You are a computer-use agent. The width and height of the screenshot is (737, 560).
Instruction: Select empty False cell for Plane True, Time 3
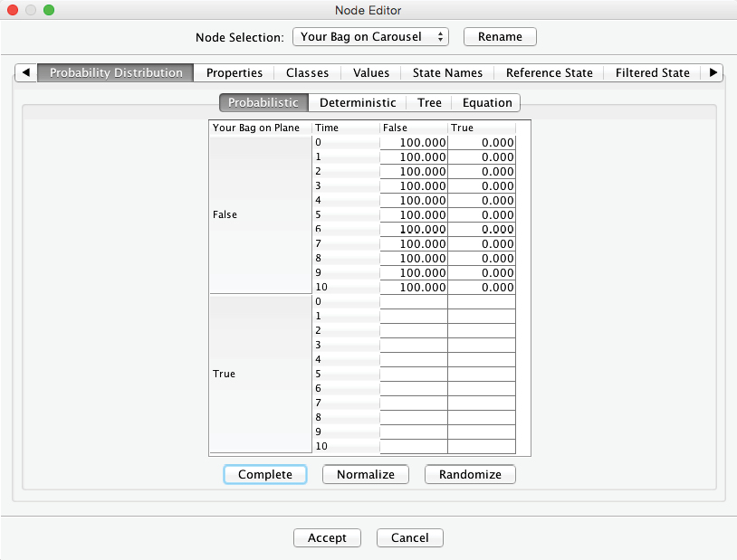pyautogui.click(x=414, y=345)
